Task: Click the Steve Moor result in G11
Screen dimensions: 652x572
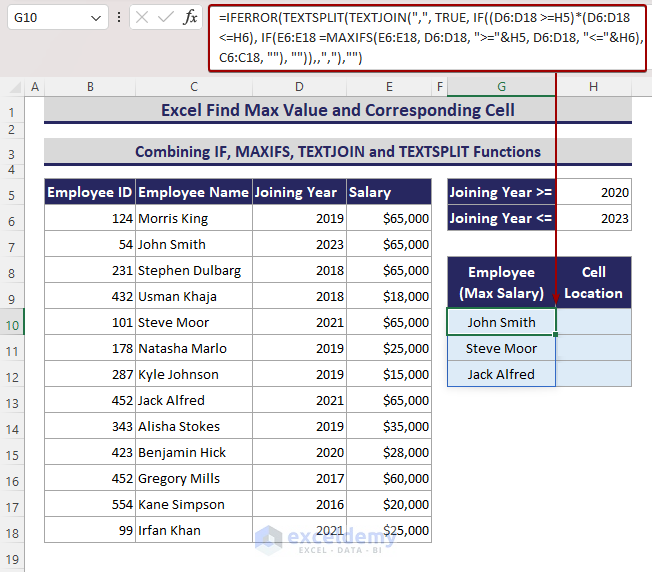Action: pos(501,349)
